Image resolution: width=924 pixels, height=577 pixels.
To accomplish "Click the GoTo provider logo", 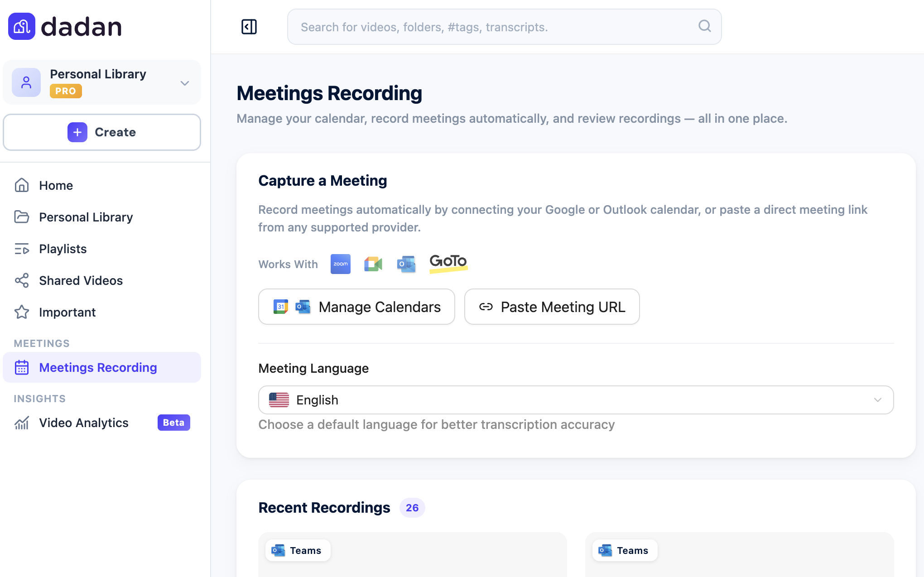I will (x=448, y=263).
